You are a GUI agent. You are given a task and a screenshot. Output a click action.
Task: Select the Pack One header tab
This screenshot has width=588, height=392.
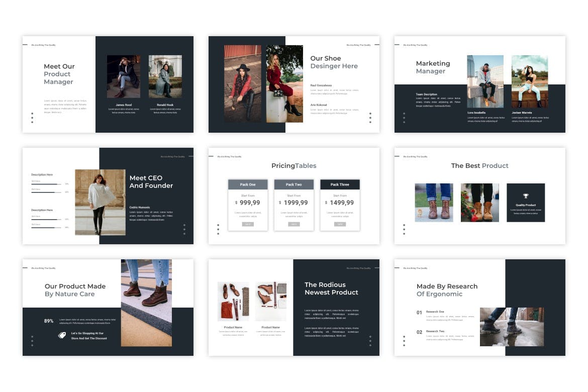point(248,184)
